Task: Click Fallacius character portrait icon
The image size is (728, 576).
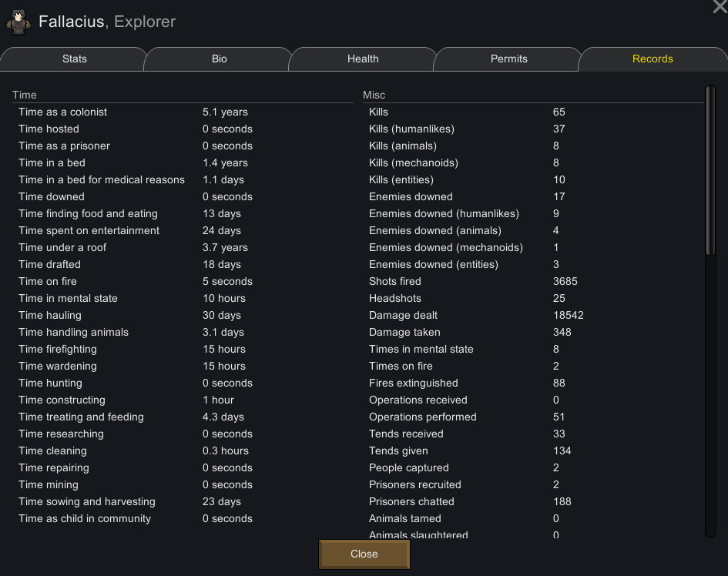Action: point(18,22)
